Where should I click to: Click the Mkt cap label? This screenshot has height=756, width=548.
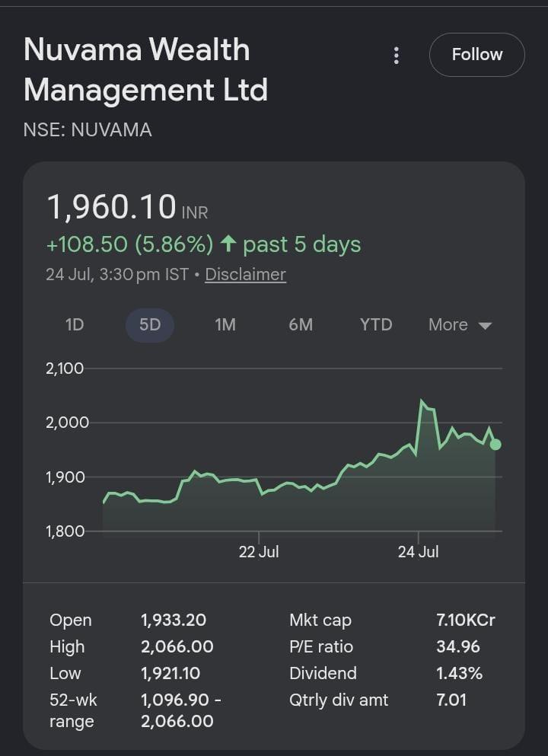pos(320,620)
